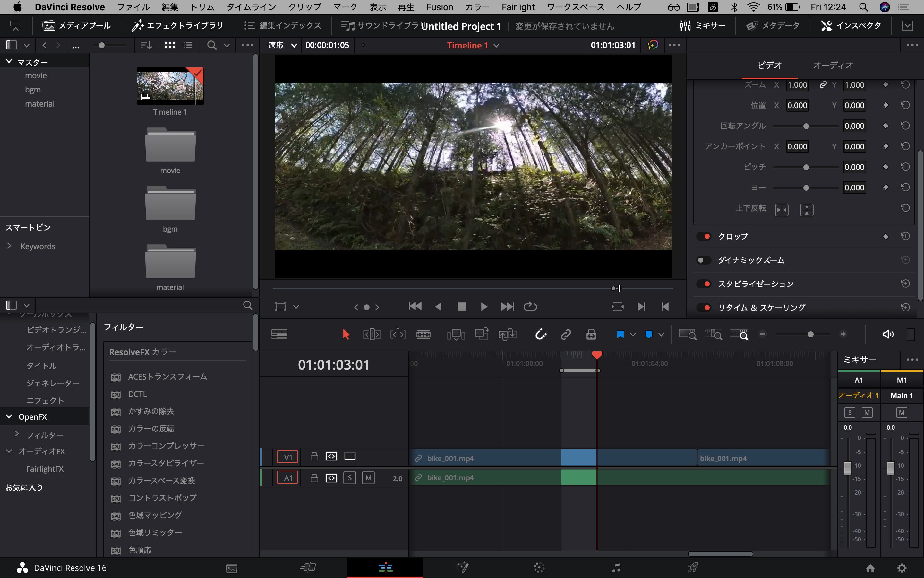Viewport: 924px width, 578px height.
Task: Open the flag color dropdown arrow
Action: pos(633,335)
